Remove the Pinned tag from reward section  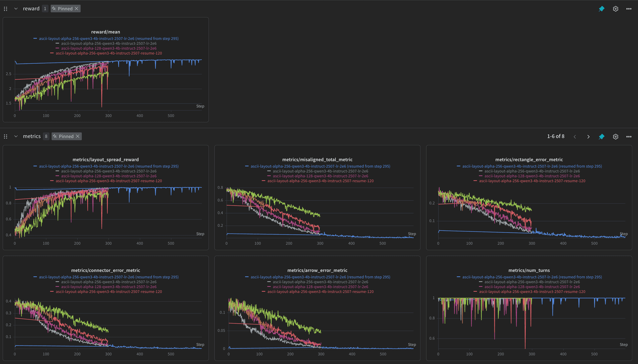76,9
